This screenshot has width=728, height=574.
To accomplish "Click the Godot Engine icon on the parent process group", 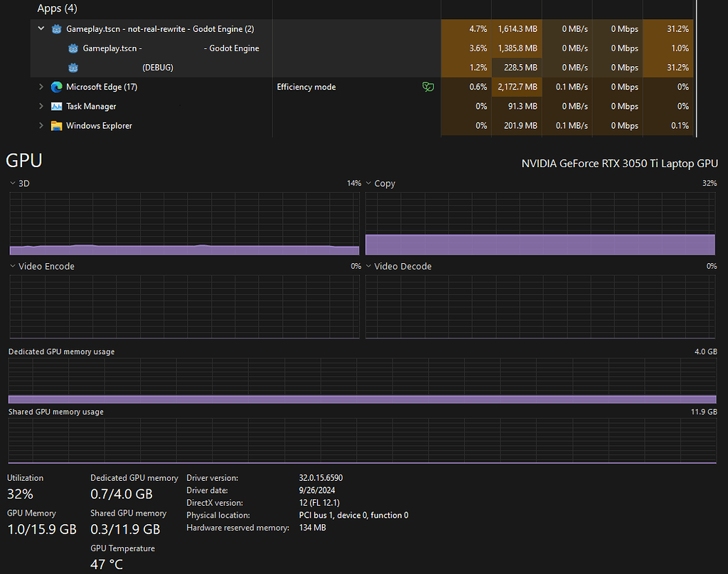I will (56, 28).
